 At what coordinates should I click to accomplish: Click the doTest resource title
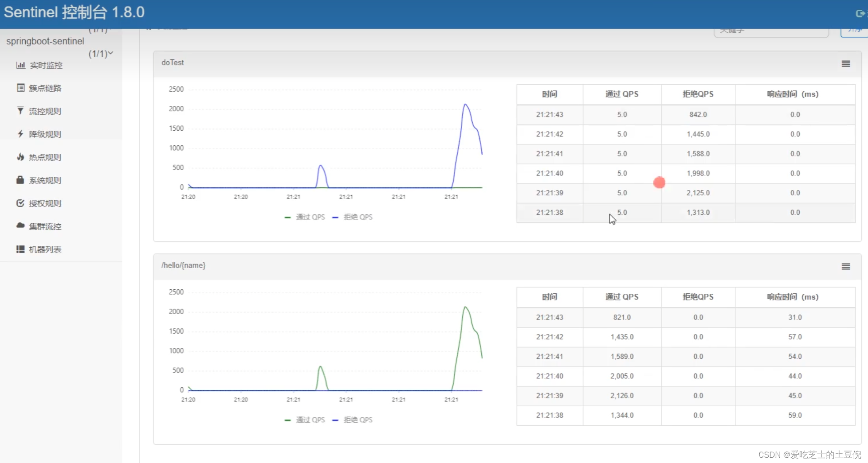[x=173, y=62]
